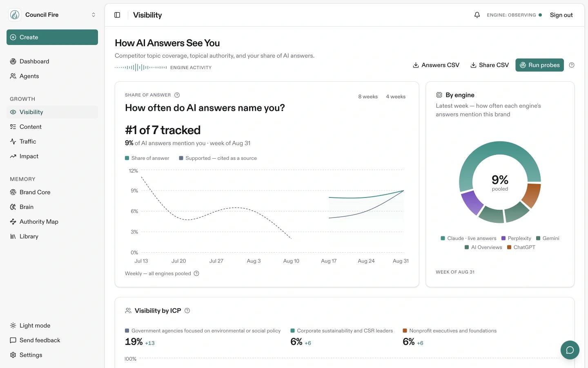This screenshot has width=588, height=368.
Task: Click the help icon next to Share of Answer
Action: click(177, 95)
